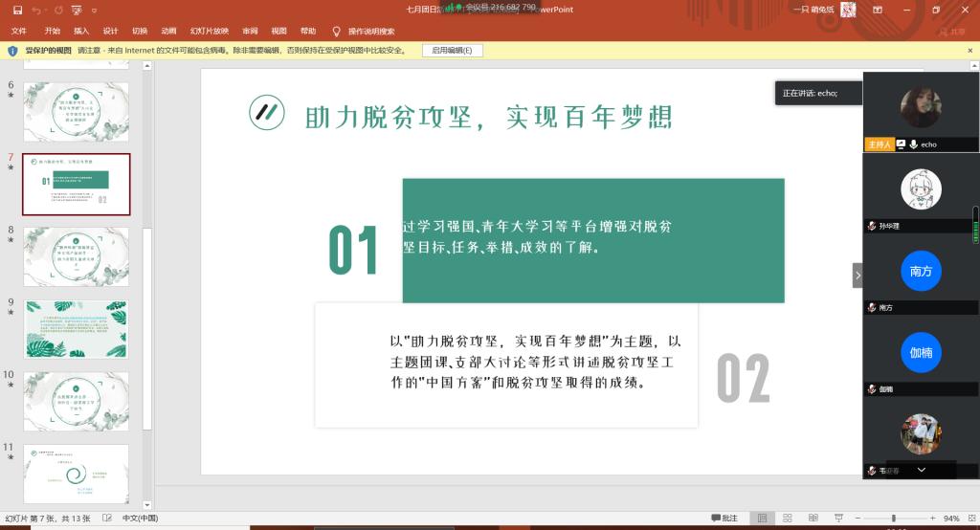Screen dimensions: 980x530
Task: Close the protected view message bar
Action: tap(970, 50)
